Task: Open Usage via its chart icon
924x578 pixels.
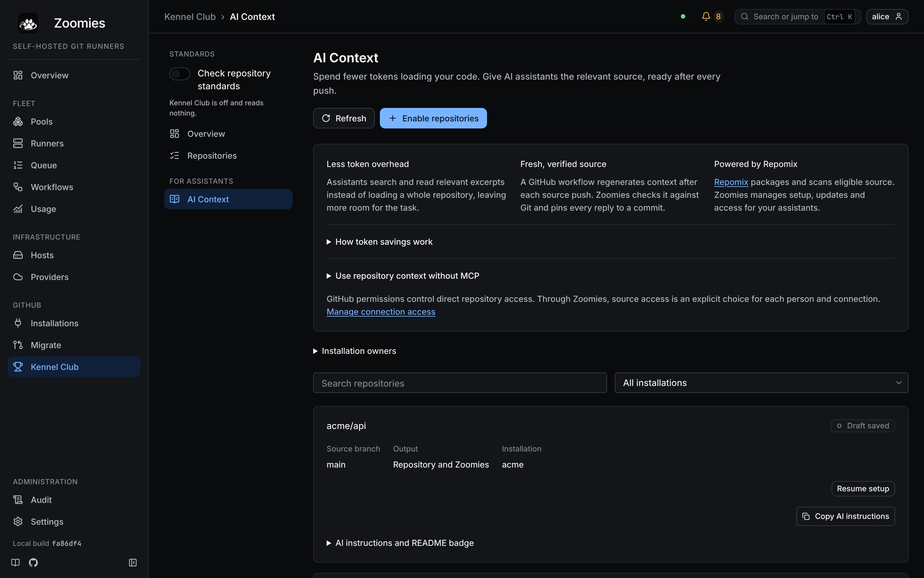Action: 18,209
